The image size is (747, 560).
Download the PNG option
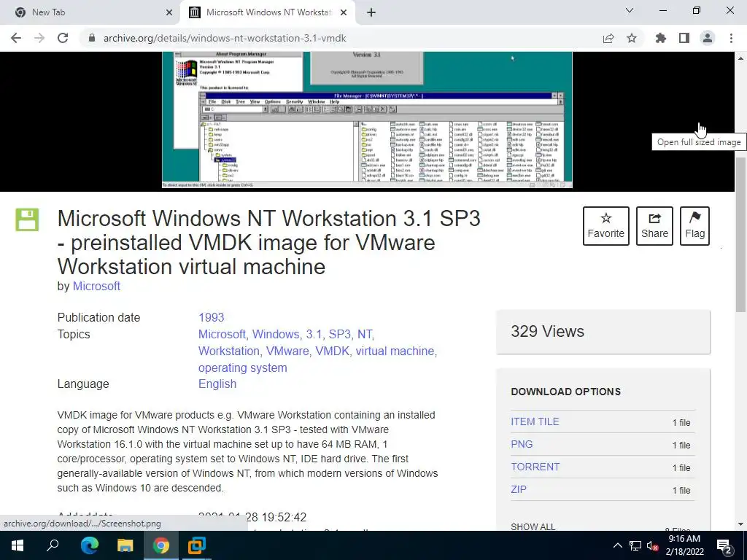pyautogui.click(x=522, y=444)
